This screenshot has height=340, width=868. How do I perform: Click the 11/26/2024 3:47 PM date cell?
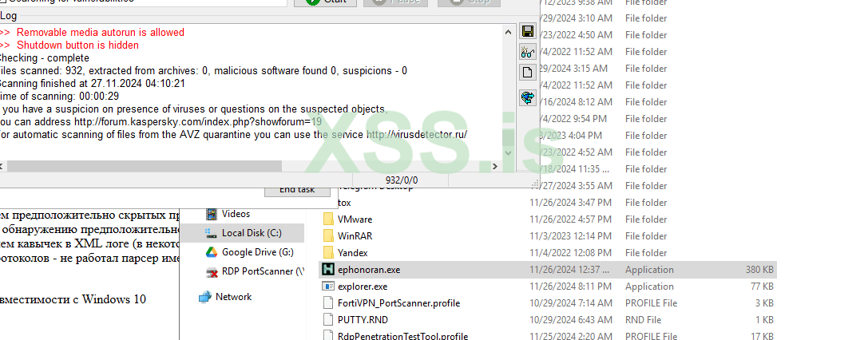pyautogui.click(x=570, y=203)
